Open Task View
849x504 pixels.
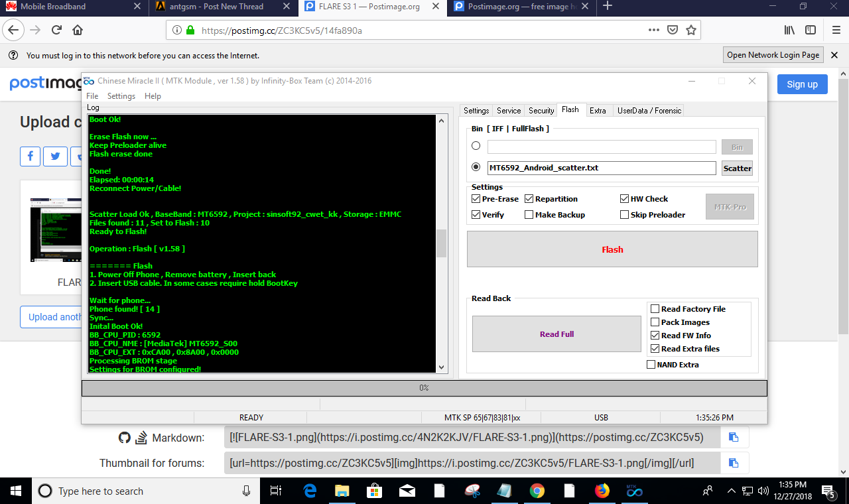(276, 491)
